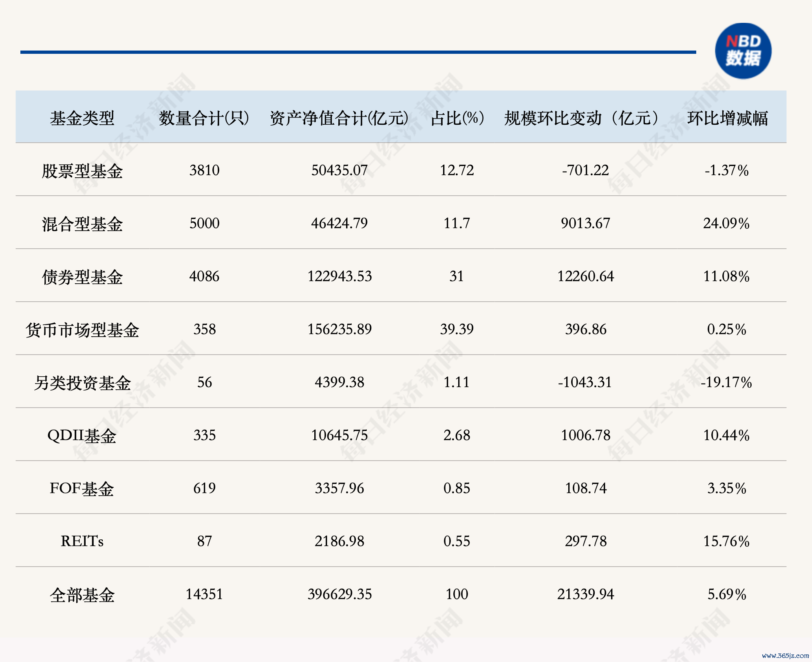Select the 数量合计(只) column header
This screenshot has height=662, width=812.
[204, 118]
